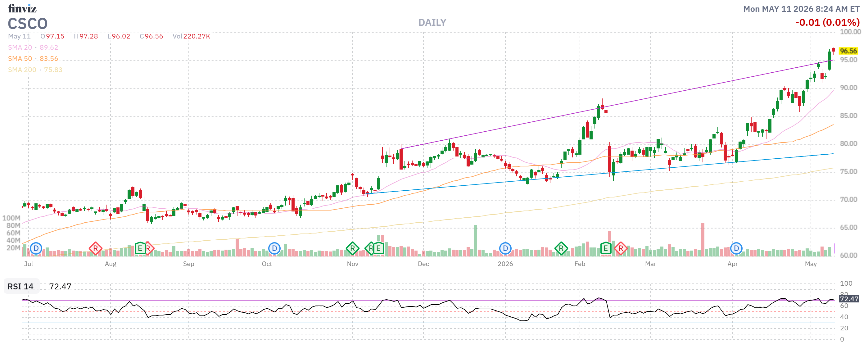868x349 pixels.
Task: Click the 2026 year label on the time axis
Action: [x=505, y=264]
